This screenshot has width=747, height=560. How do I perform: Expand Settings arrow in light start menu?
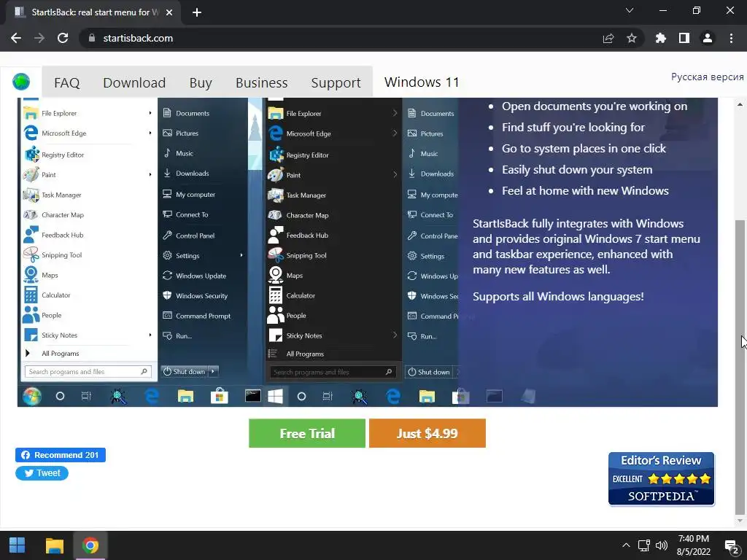tap(241, 256)
